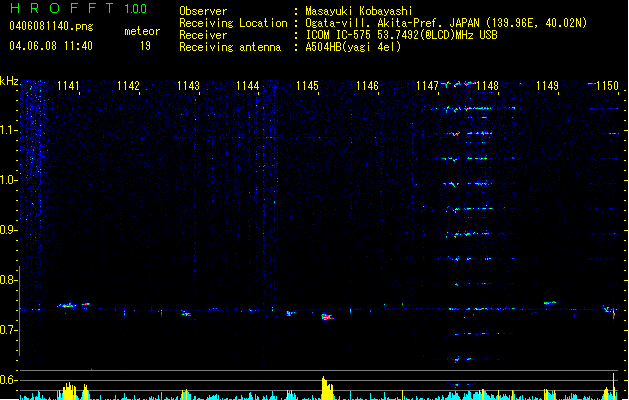Click the 1142 time marker
This screenshot has height=400, width=629.
tap(128, 86)
